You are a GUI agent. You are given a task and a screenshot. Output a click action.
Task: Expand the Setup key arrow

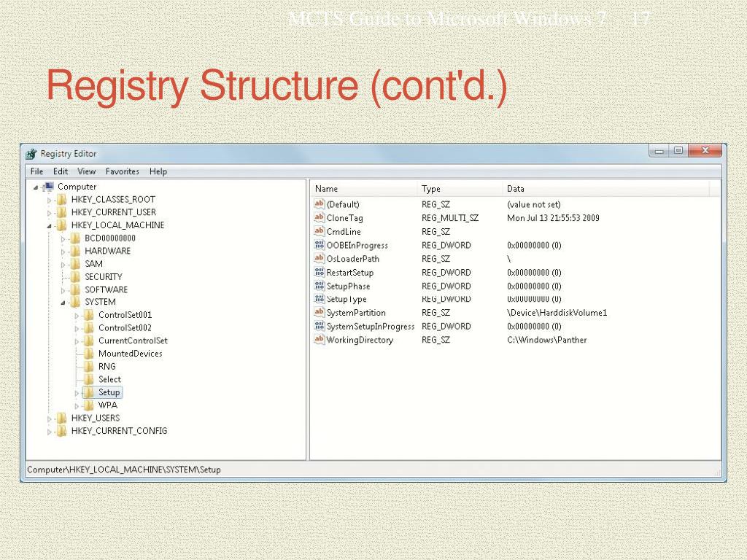[77, 393]
